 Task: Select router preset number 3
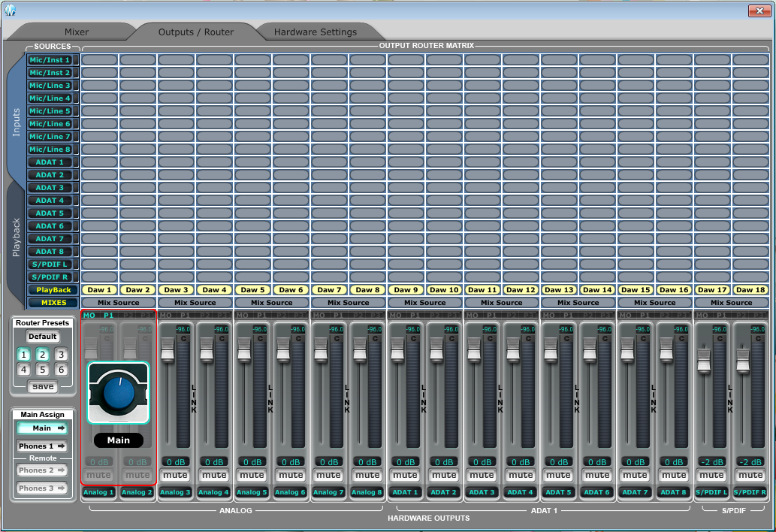(61, 355)
